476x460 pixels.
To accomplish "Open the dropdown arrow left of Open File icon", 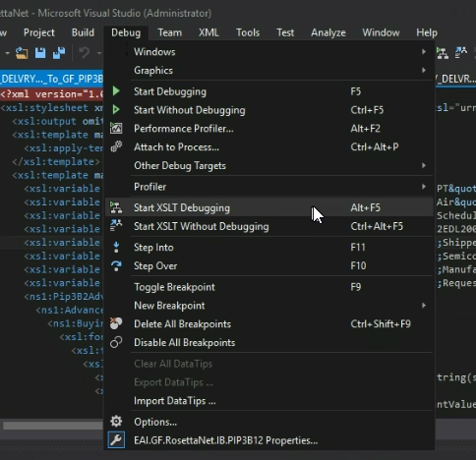I will (7, 53).
